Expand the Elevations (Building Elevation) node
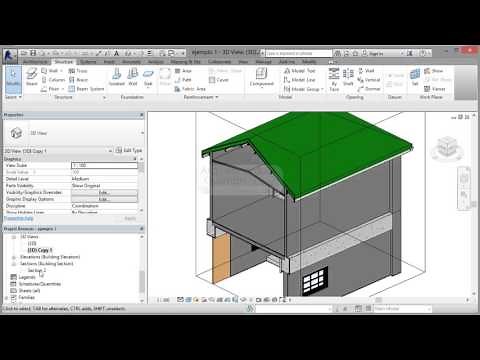Viewport: 480px width, 360px height. coord(14,257)
